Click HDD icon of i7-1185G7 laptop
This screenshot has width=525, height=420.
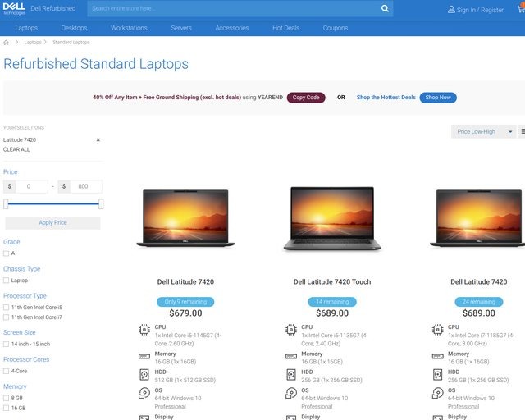[x=437, y=374]
